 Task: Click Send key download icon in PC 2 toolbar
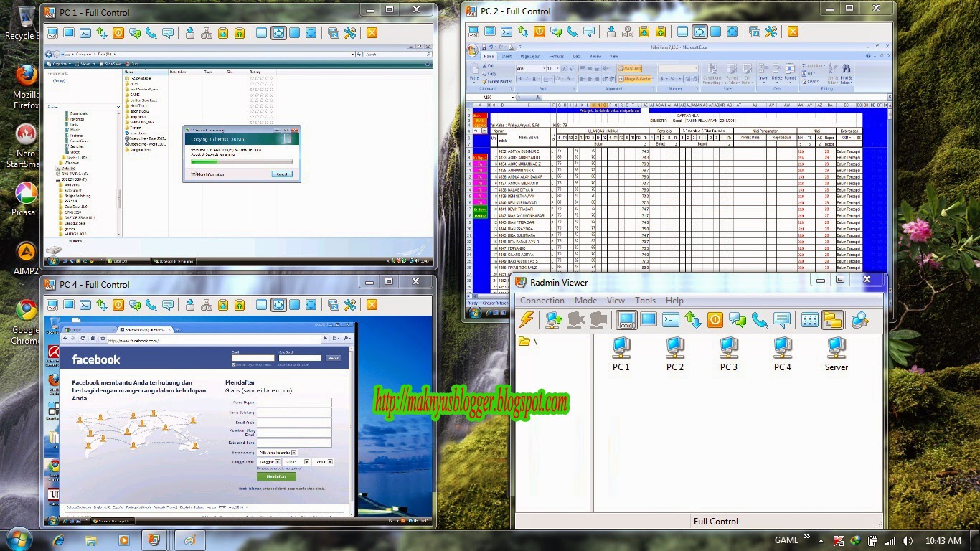point(611,32)
